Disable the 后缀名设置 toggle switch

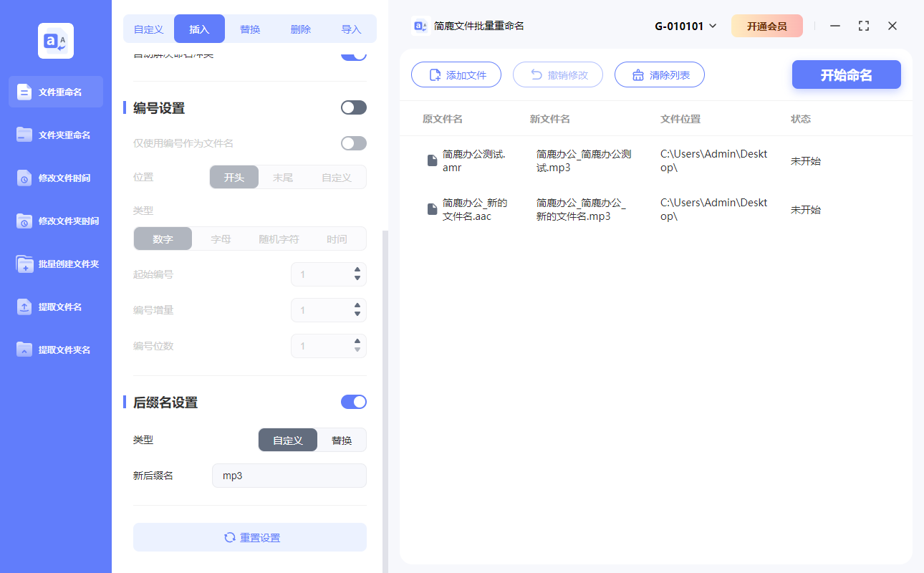(353, 402)
